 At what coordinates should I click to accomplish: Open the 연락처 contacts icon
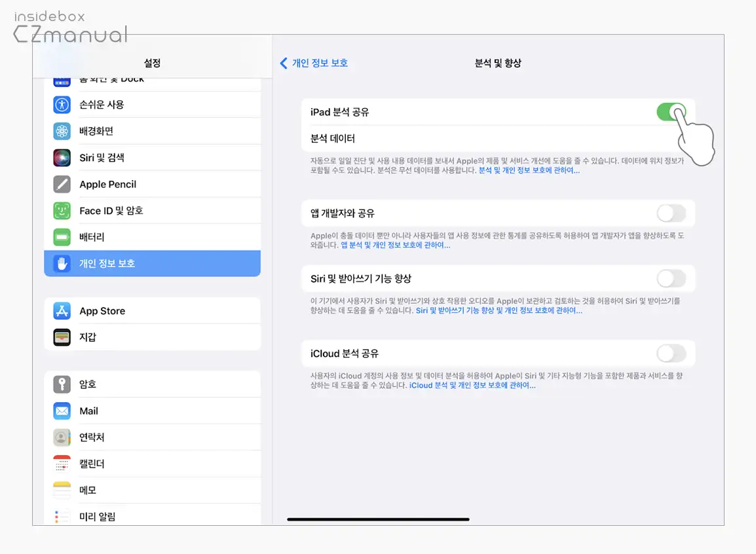(x=62, y=437)
